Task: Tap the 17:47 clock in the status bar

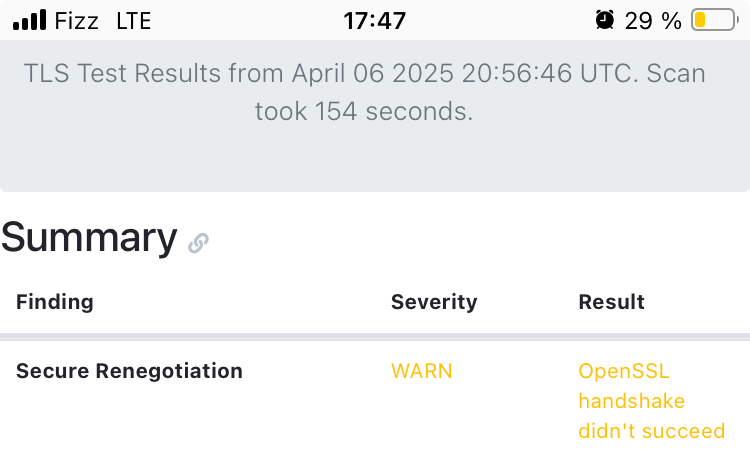Action: tap(375, 20)
